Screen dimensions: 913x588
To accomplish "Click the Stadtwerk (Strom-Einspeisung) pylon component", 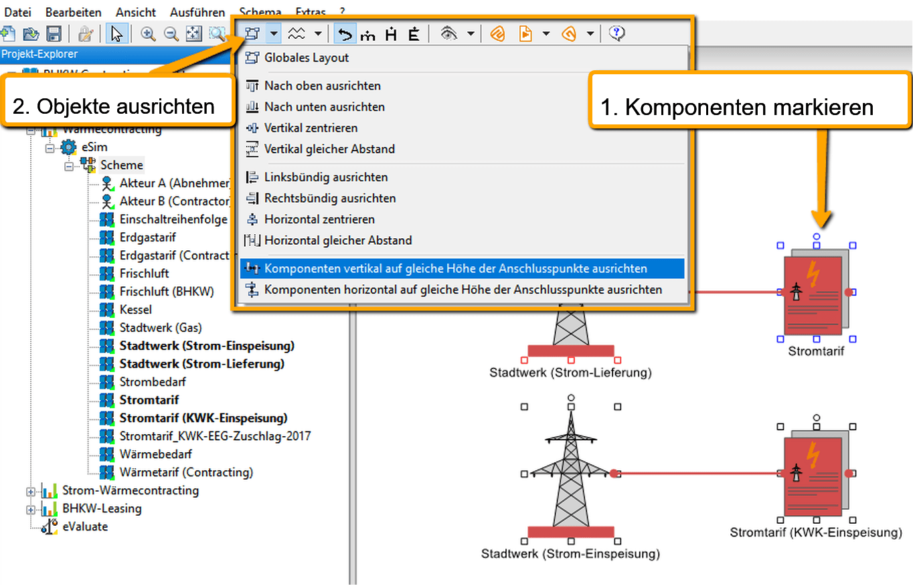I will [571, 474].
